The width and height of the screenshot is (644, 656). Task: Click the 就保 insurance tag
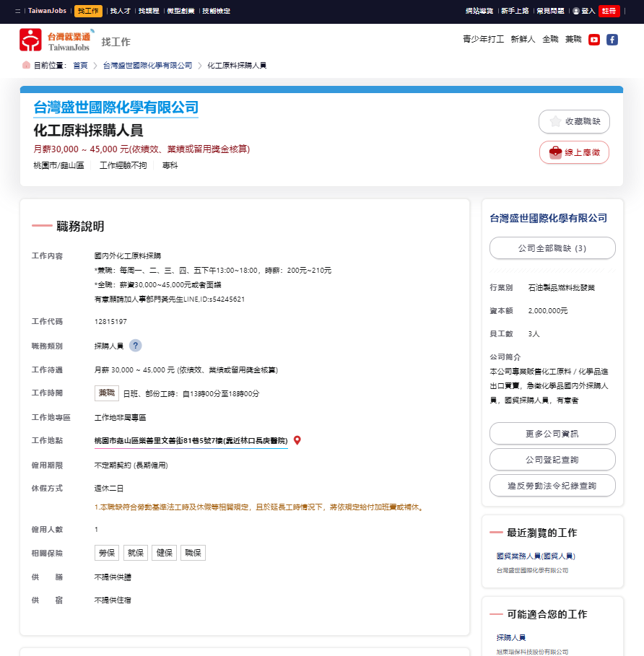coord(136,553)
